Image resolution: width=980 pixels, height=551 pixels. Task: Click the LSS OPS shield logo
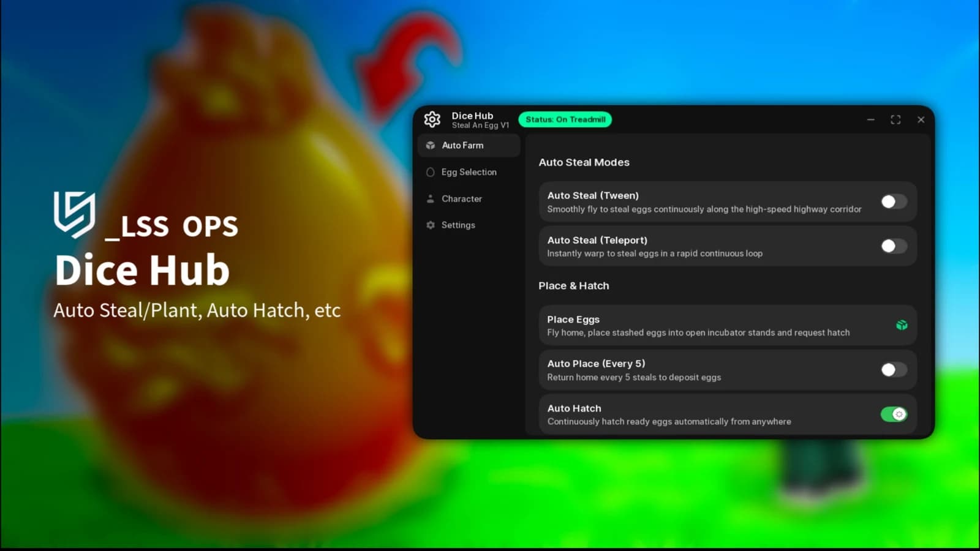(74, 214)
